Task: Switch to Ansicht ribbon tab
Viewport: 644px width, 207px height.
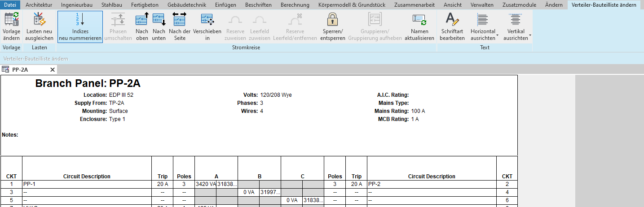Action: [x=452, y=5]
